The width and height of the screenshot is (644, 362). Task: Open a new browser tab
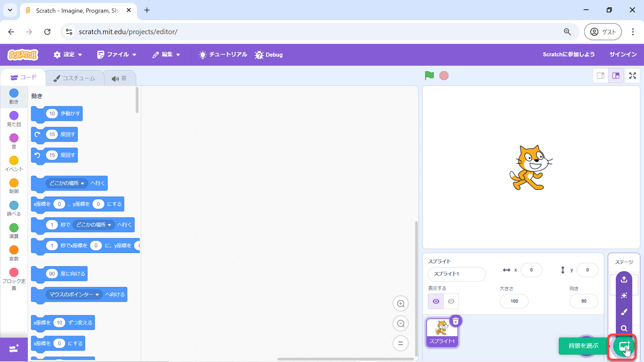tap(147, 10)
